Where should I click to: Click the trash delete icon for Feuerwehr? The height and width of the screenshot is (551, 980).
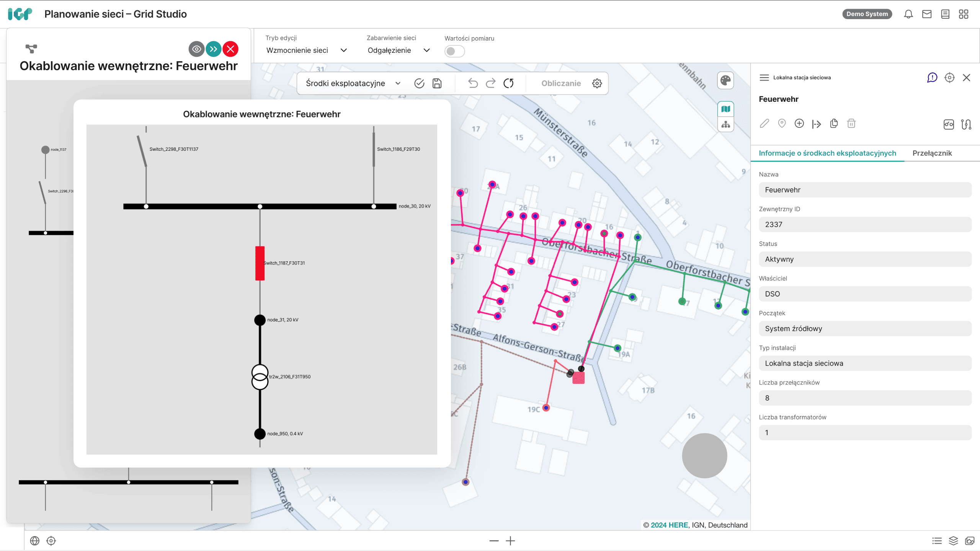851,124
